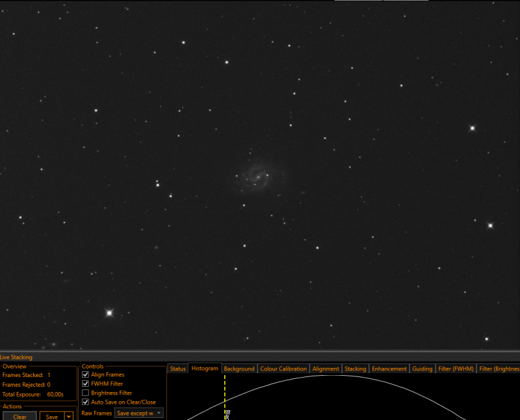520x420 pixels.
Task: Open the Background tab
Action: tap(239, 369)
